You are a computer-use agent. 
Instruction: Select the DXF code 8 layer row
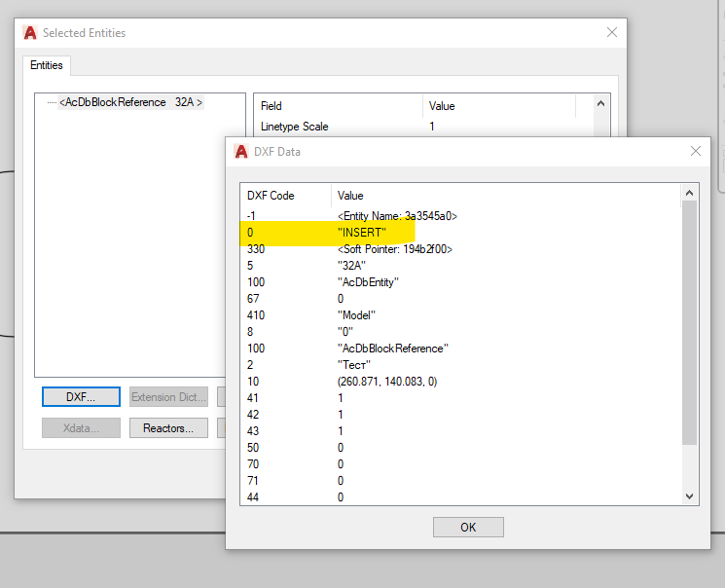(460, 332)
